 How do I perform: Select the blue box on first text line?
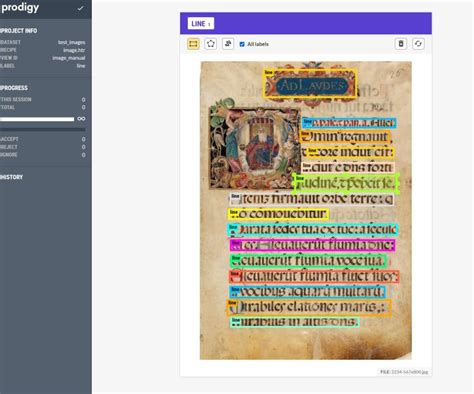point(349,123)
